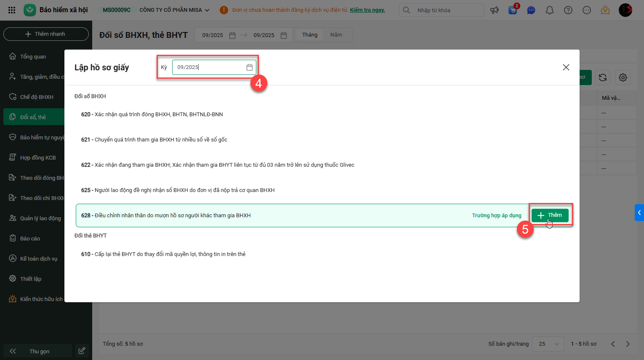Image resolution: width=644 pixels, height=360 pixels.
Task: Click the Kiểm tra ngay link
Action: [367, 10]
